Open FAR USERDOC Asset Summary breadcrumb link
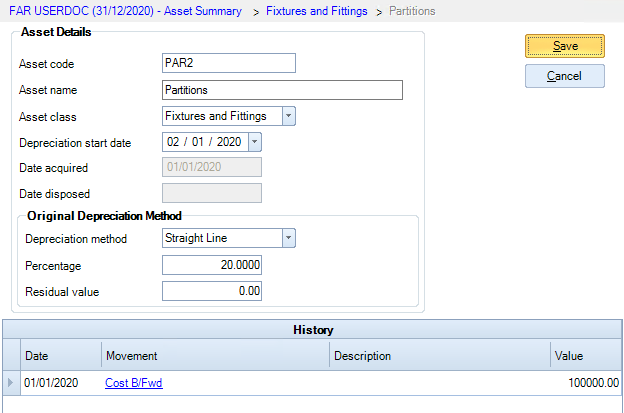 125,11
